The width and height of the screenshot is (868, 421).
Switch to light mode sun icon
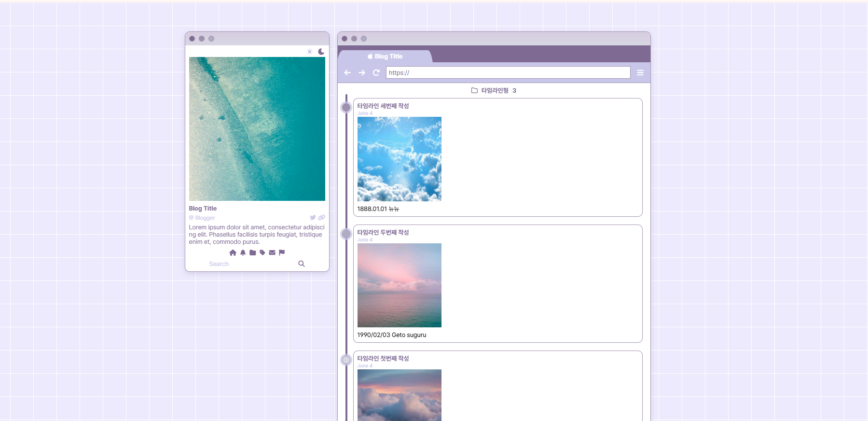[310, 52]
